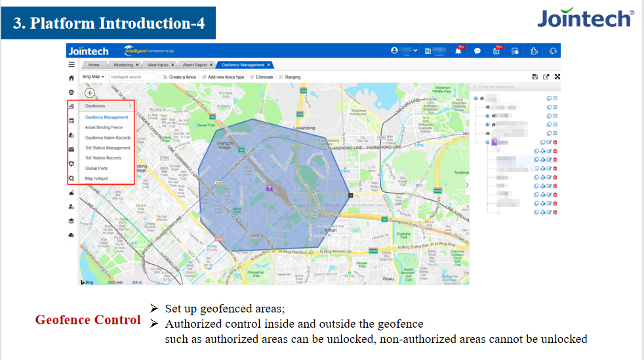Collapse the Geofences panel chevron
Image resolution: width=644 pixels, height=360 pixels.
130,106
